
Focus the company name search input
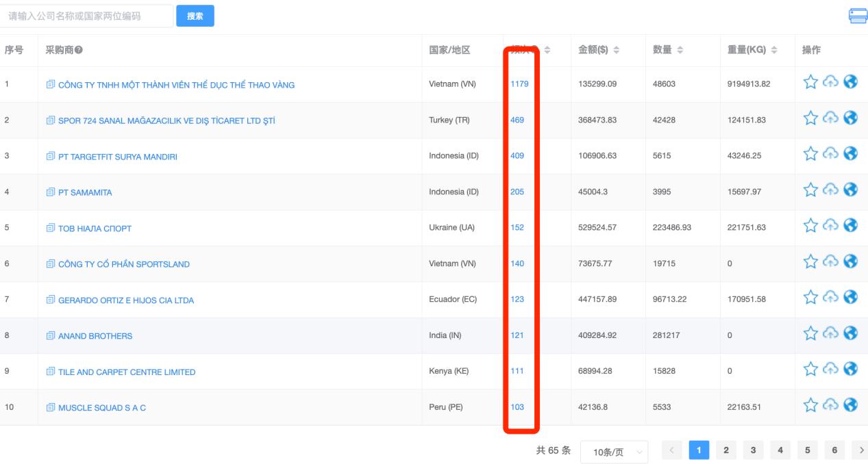click(86, 16)
